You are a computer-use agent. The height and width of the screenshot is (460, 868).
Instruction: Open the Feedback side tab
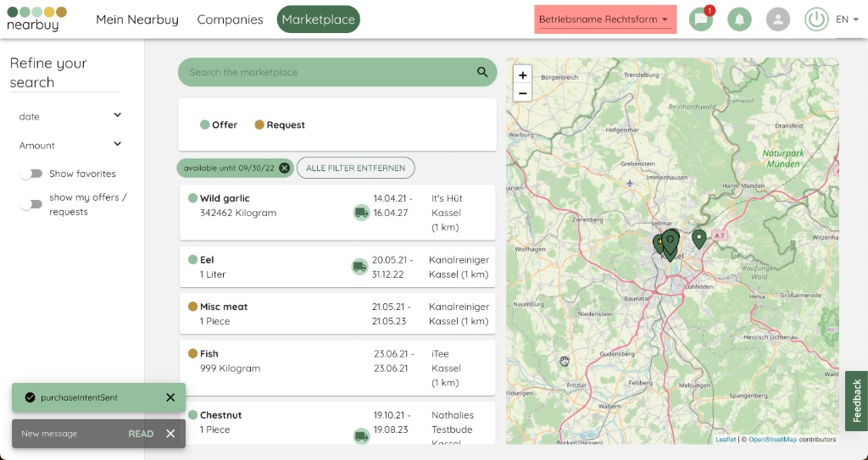pyautogui.click(x=856, y=401)
